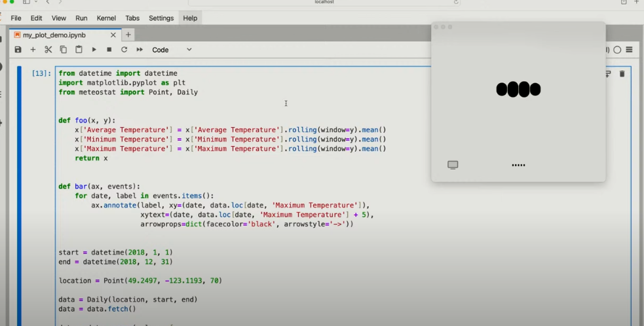Screen dimensions: 644x326
Task: Open the Code cell type dropdown
Action: click(172, 50)
